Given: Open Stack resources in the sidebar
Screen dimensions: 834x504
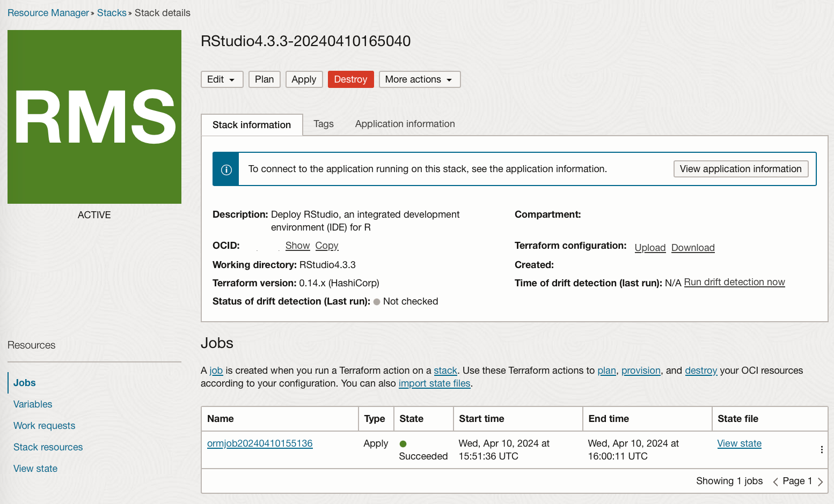Looking at the screenshot, I should [x=48, y=447].
